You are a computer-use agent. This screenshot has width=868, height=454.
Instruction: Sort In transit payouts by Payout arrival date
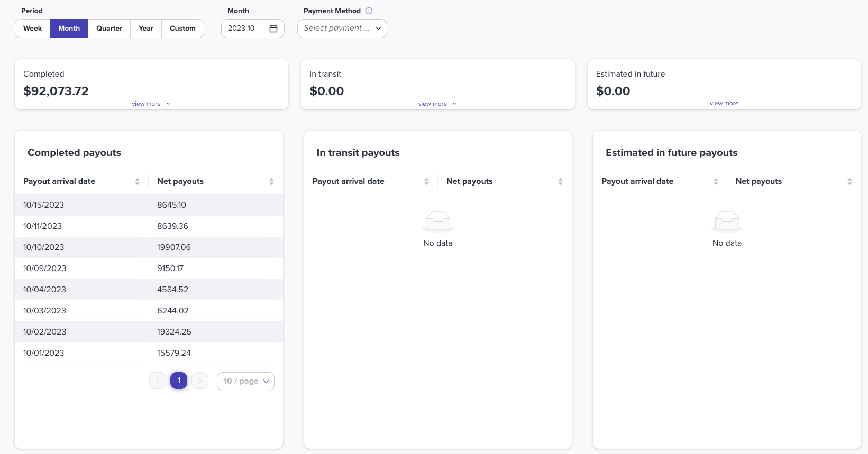(x=426, y=181)
